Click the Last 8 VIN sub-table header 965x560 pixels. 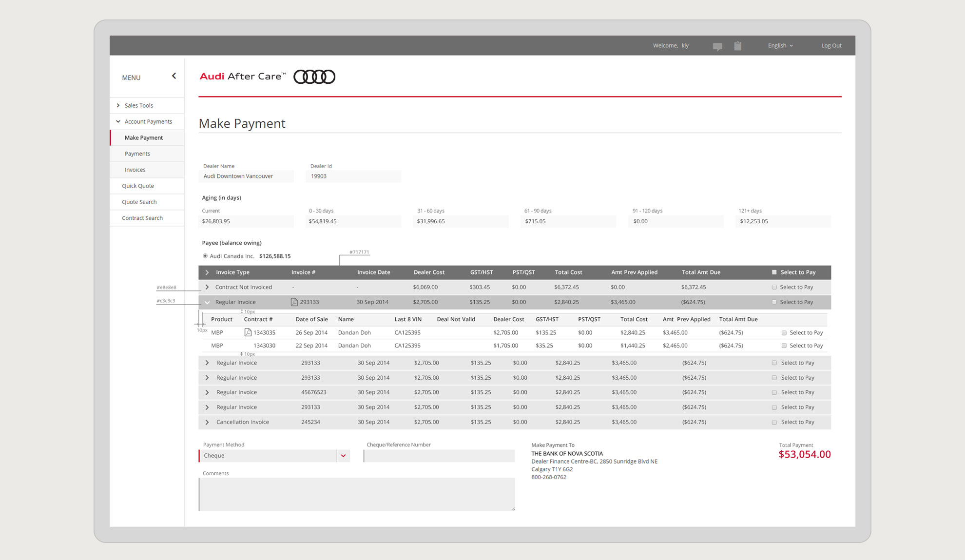click(408, 319)
